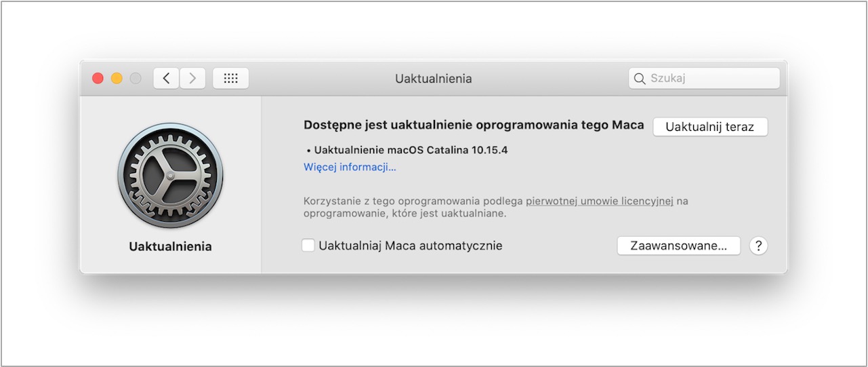Viewport: 868px width, 367px height.
Task: Click the back arrow in toolbar
Action: (167, 78)
